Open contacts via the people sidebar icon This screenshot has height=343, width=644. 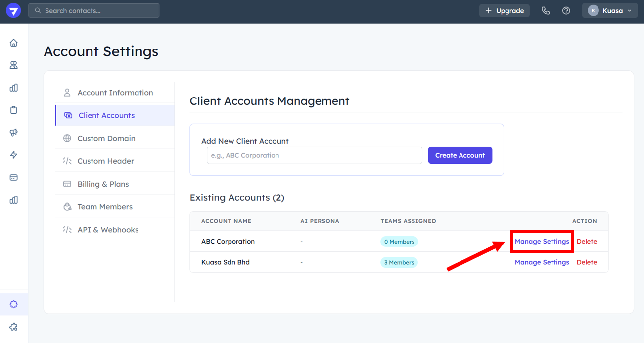pyautogui.click(x=14, y=65)
